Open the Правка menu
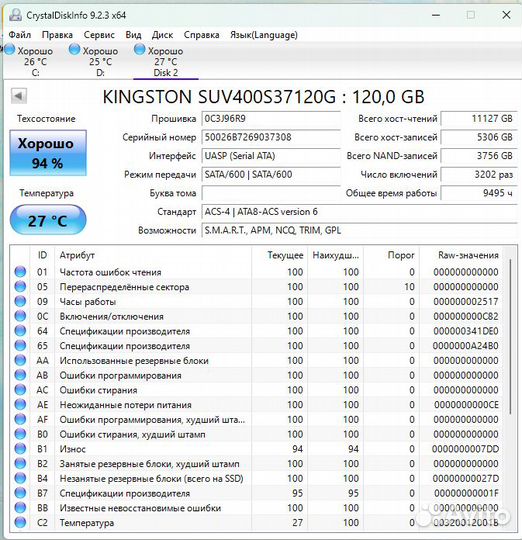 point(57,35)
